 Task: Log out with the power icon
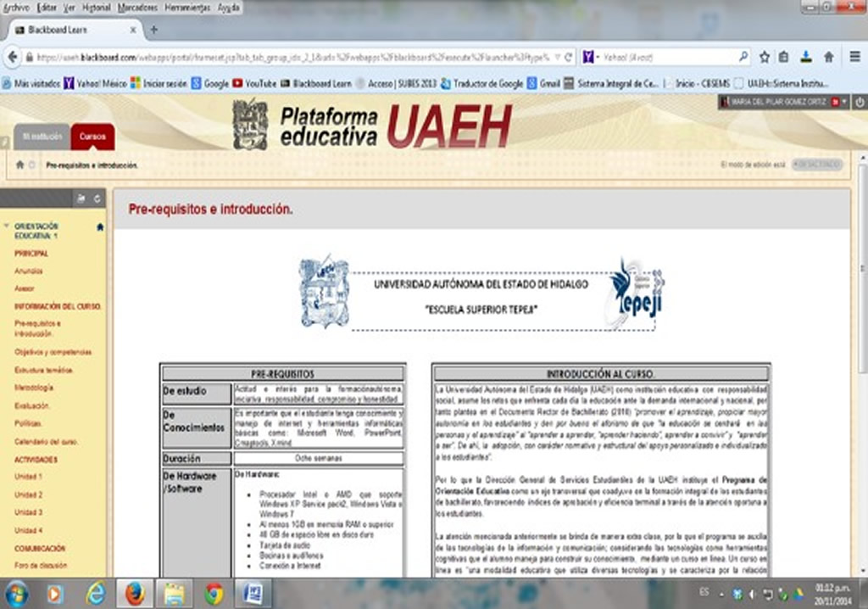click(x=860, y=102)
